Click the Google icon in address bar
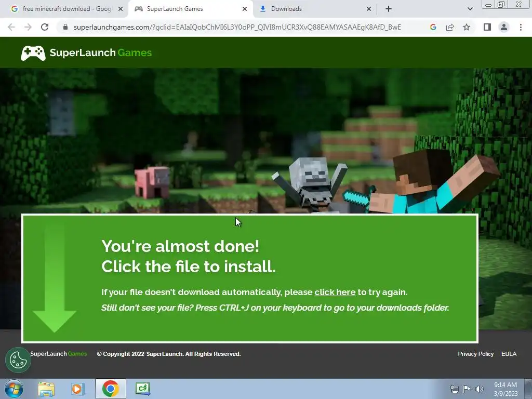 tap(433, 27)
